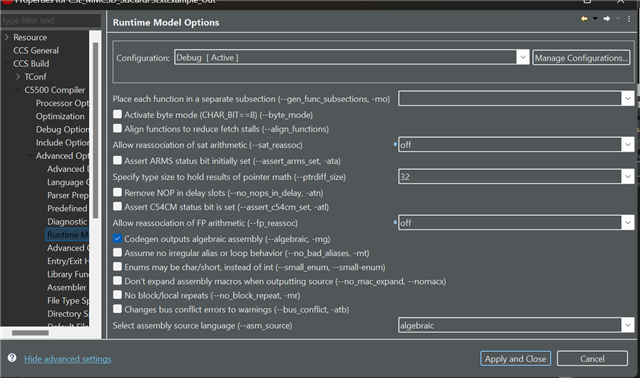Click the tree horizontal scrollbar
The height and width of the screenshot is (378, 640).
click(x=30, y=333)
